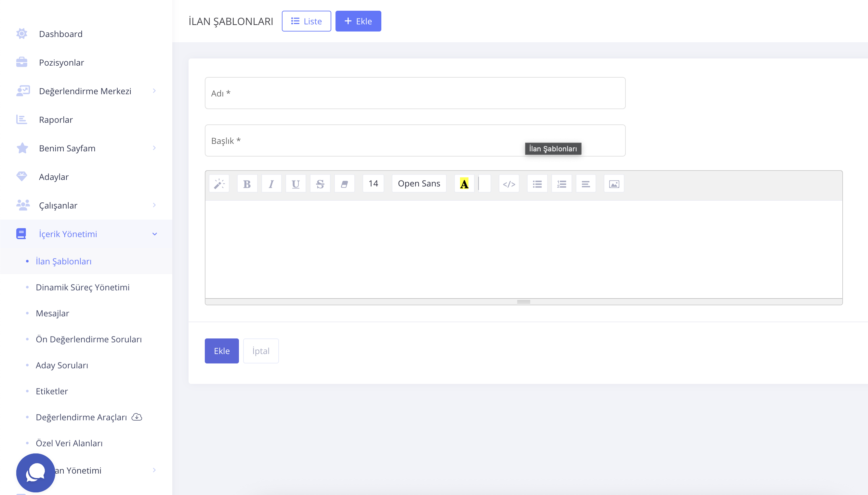868x495 pixels.
Task: Click the yellow highlight color button
Action: click(464, 184)
